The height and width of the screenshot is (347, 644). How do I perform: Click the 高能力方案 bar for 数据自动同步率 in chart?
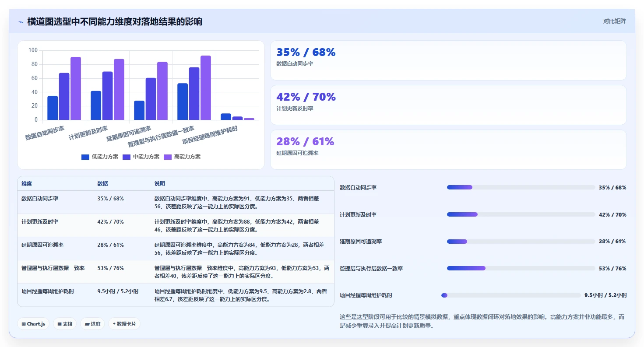coord(76,88)
